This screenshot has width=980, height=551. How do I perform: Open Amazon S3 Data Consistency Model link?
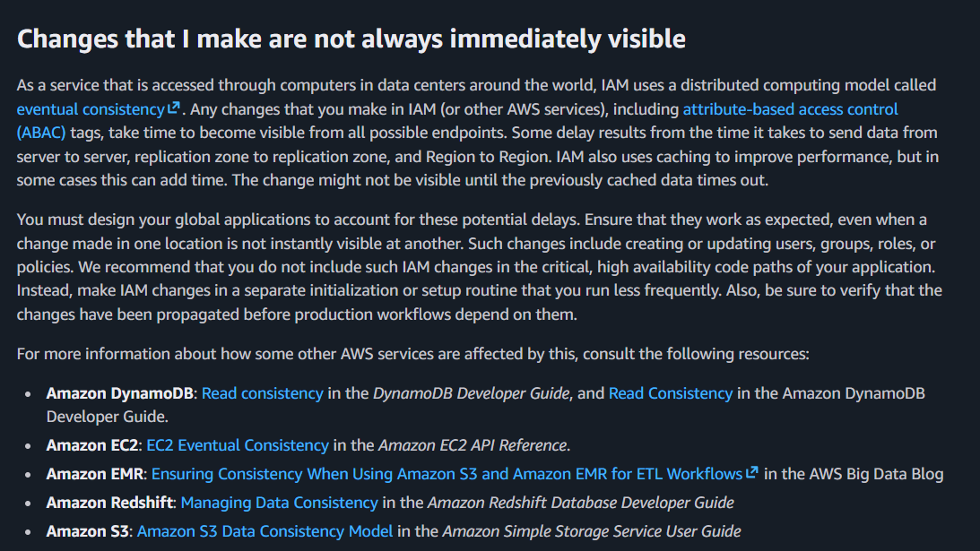(x=265, y=531)
